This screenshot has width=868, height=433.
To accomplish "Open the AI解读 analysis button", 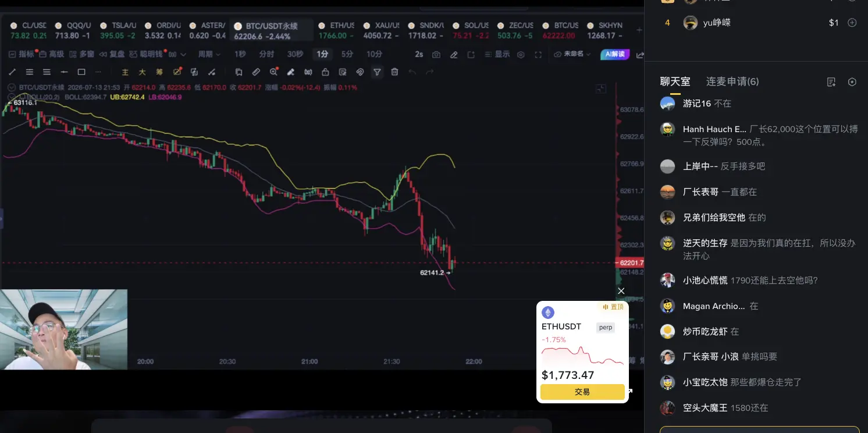I will point(615,54).
